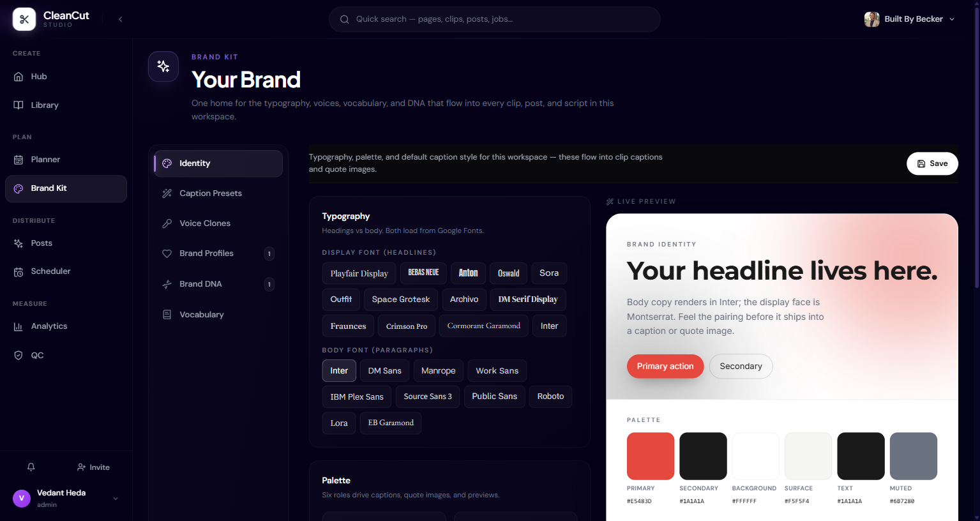Choose DM Serif Display as display font
980x521 pixels.
(x=528, y=299)
